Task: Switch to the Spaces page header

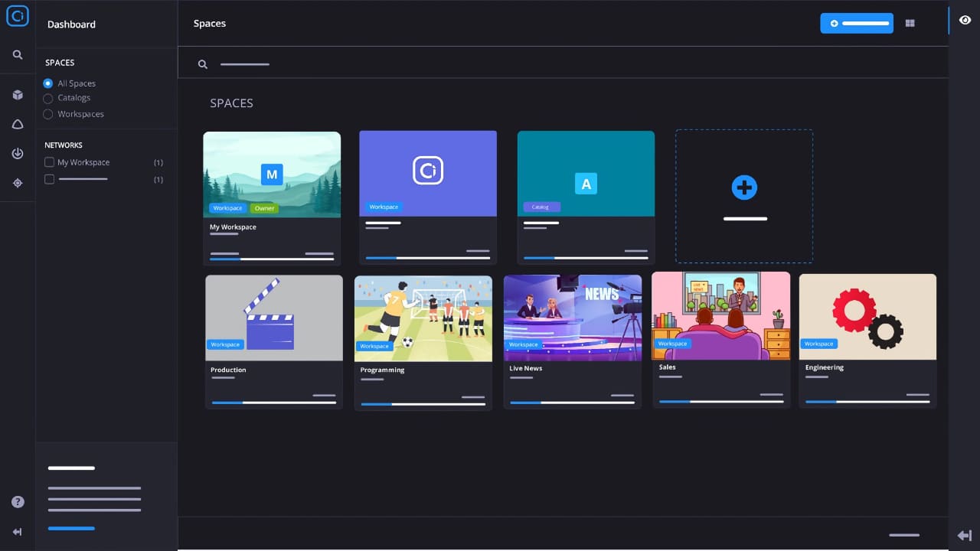Action: [x=209, y=23]
